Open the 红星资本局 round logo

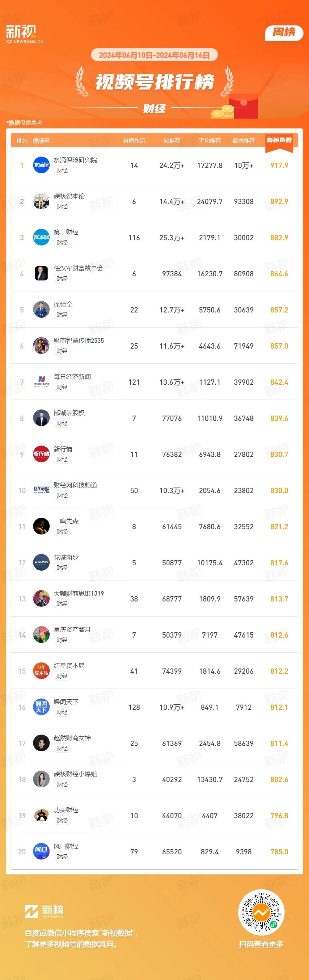(41, 671)
